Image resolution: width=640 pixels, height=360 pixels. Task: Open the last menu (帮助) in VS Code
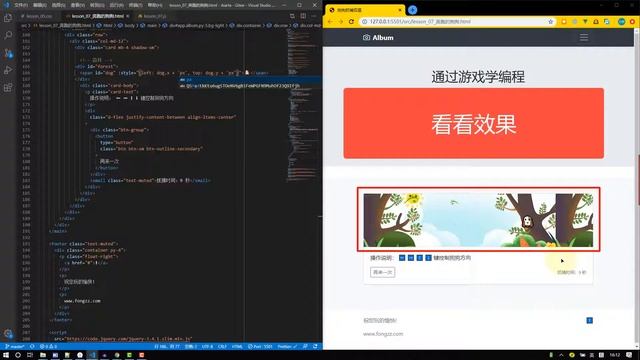(x=155, y=5)
